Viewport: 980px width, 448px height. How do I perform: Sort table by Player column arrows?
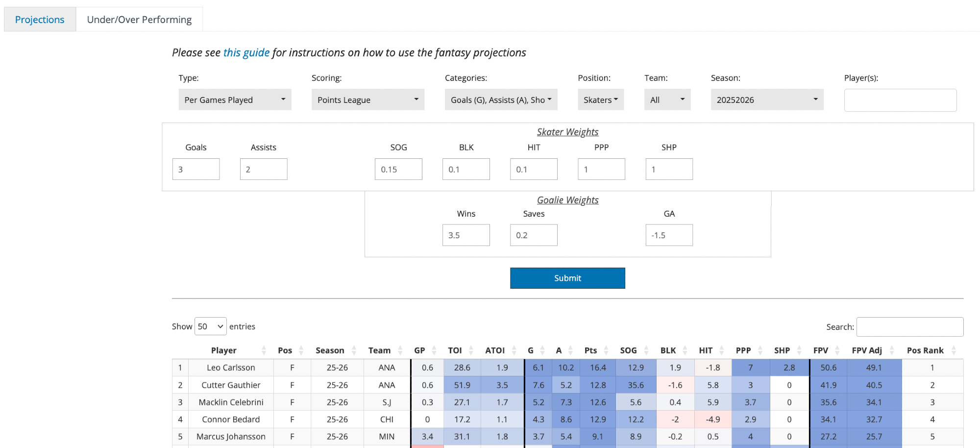[264, 350]
